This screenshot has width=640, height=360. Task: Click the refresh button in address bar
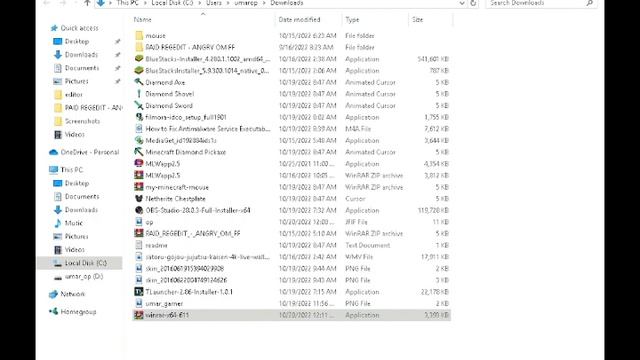tap(473, 3)
